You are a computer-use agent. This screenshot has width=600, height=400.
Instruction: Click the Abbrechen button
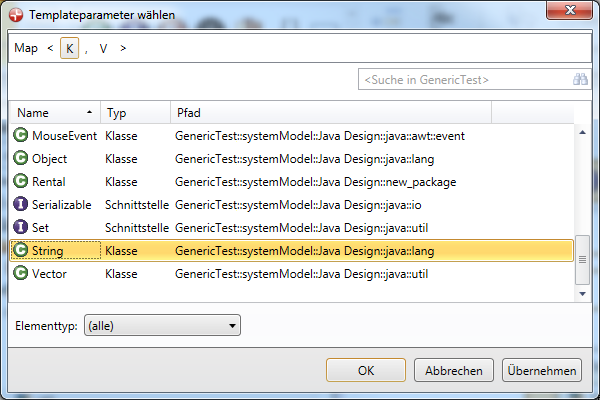coord(454,370)
